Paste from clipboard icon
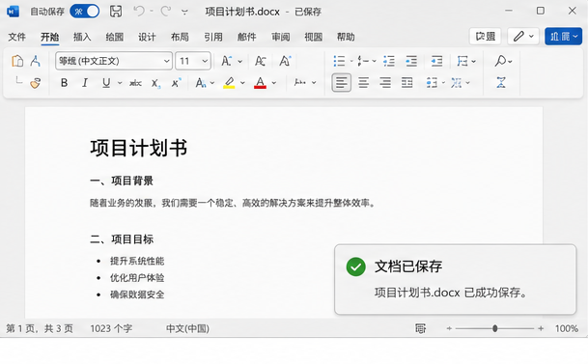This screenshot has width=588, height=364. click(17, 61)
